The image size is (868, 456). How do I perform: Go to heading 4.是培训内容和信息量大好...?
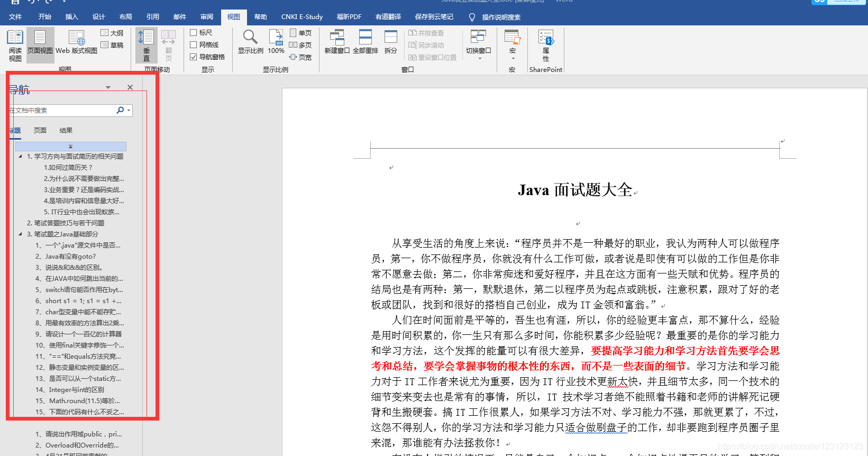pyautogui.click(x=84, y=201)
